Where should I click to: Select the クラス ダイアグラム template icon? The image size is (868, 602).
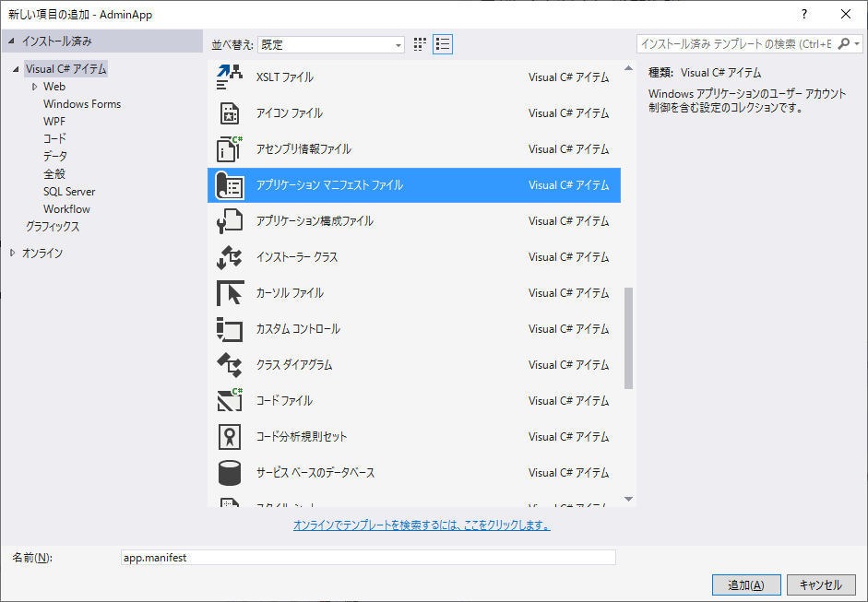[227, 364]
